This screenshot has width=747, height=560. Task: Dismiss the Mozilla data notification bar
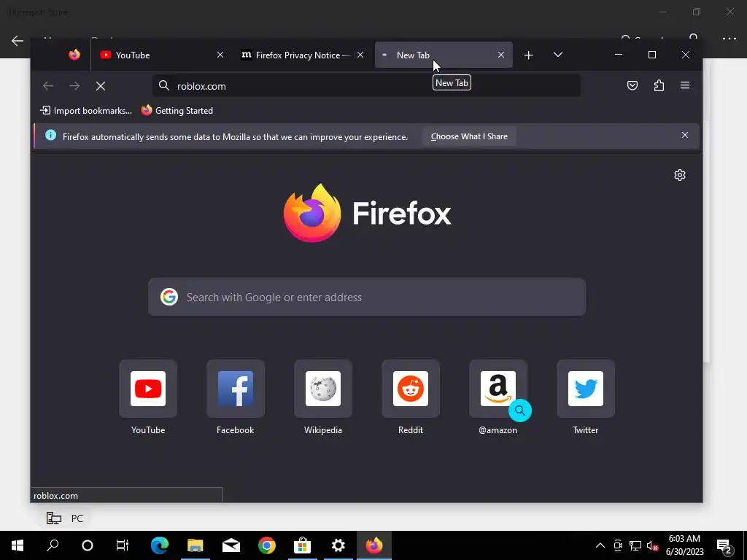coord(684,135)
